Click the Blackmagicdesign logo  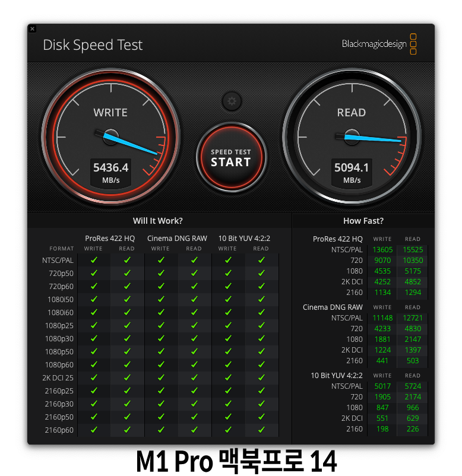tap(379, 44)
